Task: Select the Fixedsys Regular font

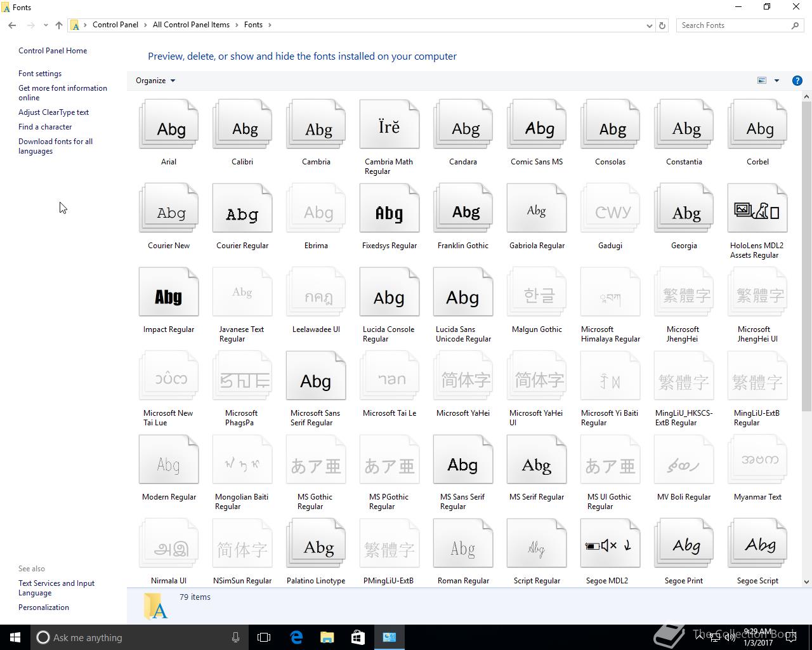Action: tap(390, 208)
